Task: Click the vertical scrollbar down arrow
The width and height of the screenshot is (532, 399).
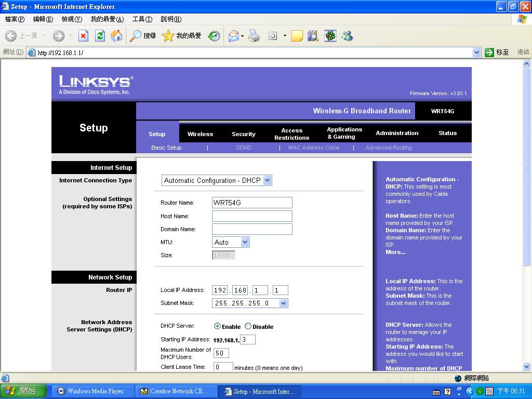Action: point(527,366)
